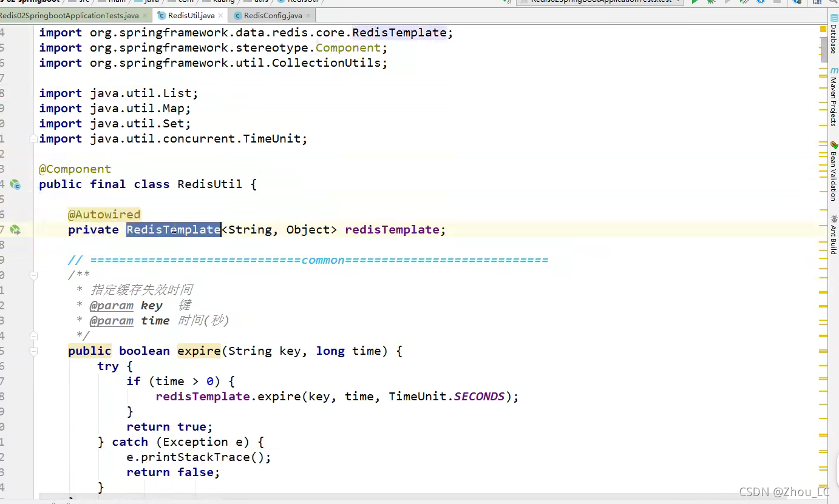The image size is (839, 504).
Task: Click CollectionUtils in the import statement
Action: click(x=326, y=63)
